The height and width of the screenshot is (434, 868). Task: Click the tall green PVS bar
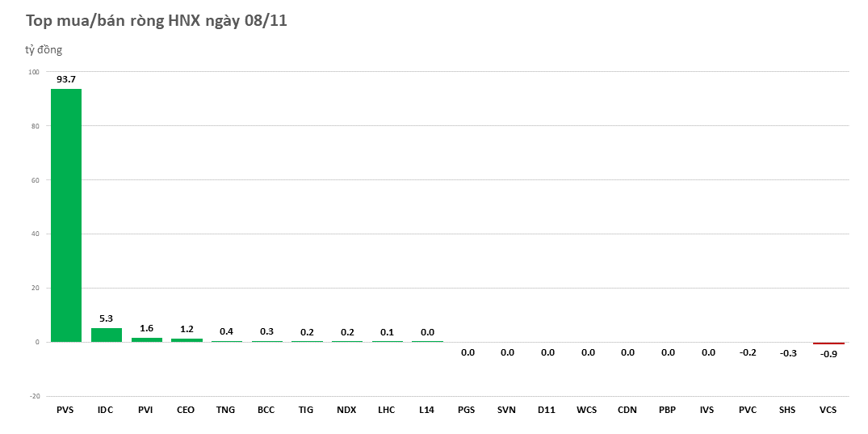coord(66,215)
